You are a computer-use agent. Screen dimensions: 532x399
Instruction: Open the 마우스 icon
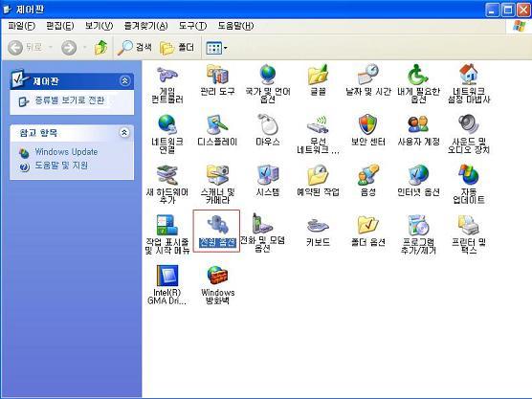[268, 124]
